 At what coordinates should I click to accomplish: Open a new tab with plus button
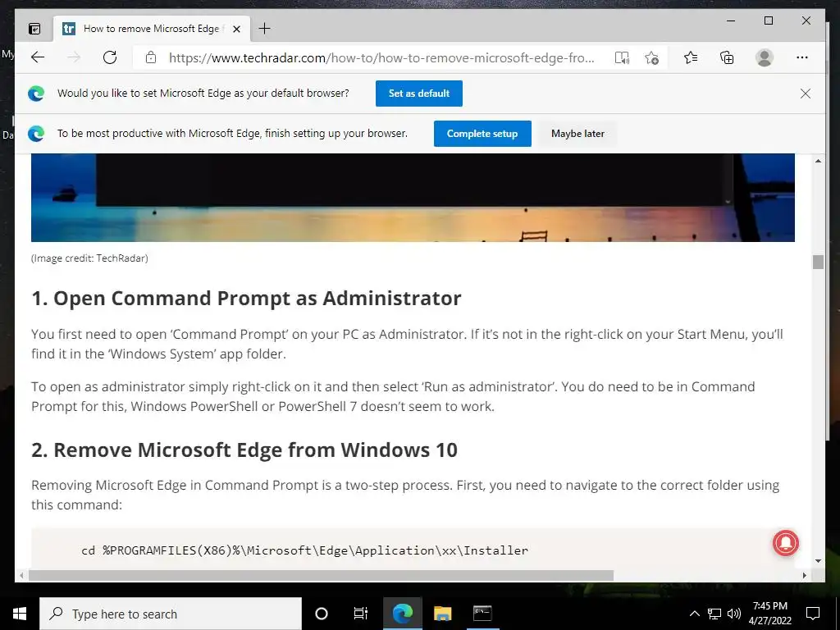pyautogui.click(x=264, y=29)
